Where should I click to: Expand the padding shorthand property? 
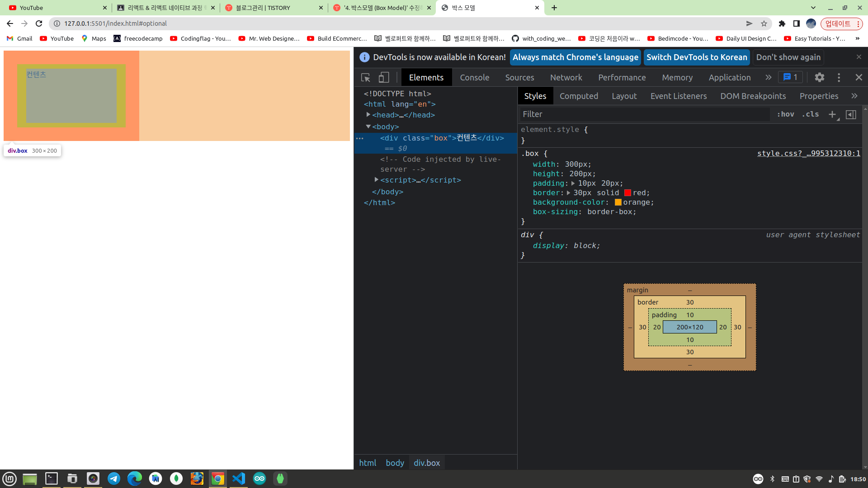tap(573, 183)
